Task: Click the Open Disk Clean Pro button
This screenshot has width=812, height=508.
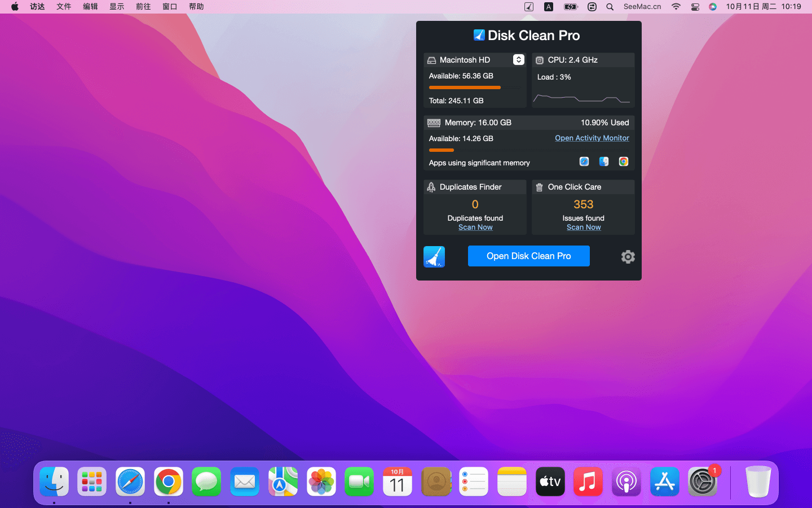Action: [x=528, y=256]
